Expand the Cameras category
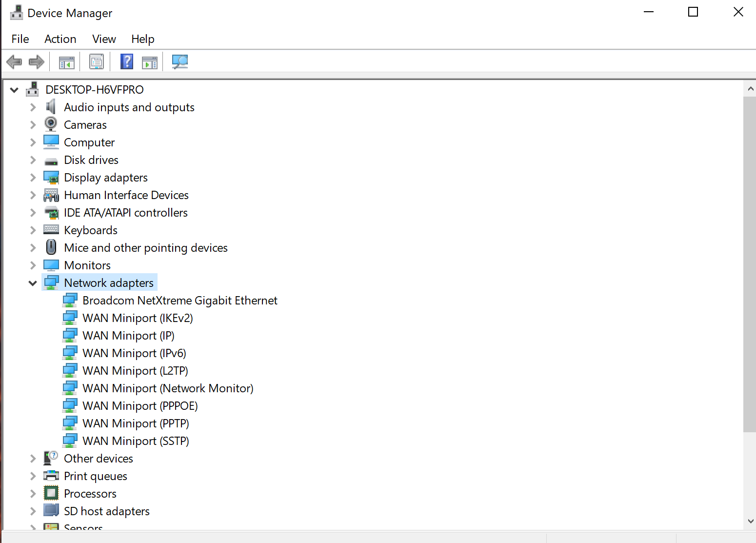Viewport: 756px width, 543px height. [33, 125]
